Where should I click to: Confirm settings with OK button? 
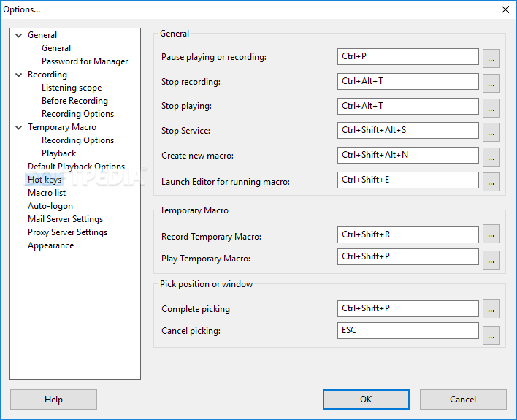point(366,400)
